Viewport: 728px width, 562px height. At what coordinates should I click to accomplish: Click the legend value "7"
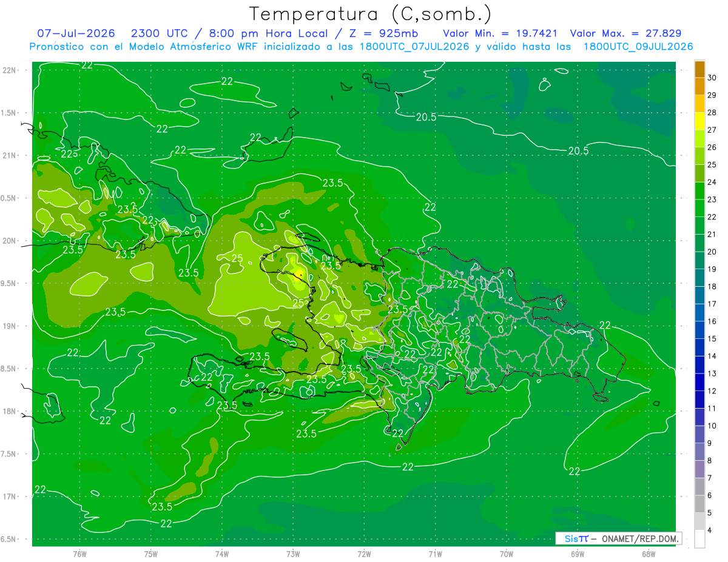point(710,478)
